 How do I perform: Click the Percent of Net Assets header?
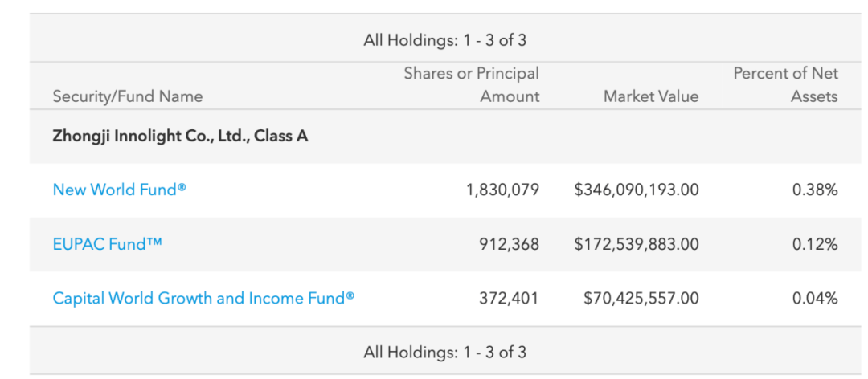click(785, 84)
